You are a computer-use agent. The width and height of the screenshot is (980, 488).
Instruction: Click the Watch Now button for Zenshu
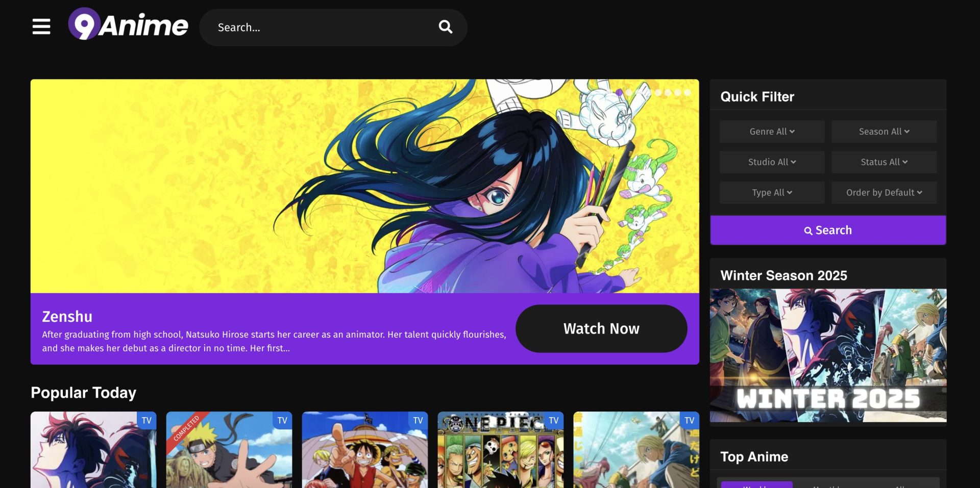601,328
